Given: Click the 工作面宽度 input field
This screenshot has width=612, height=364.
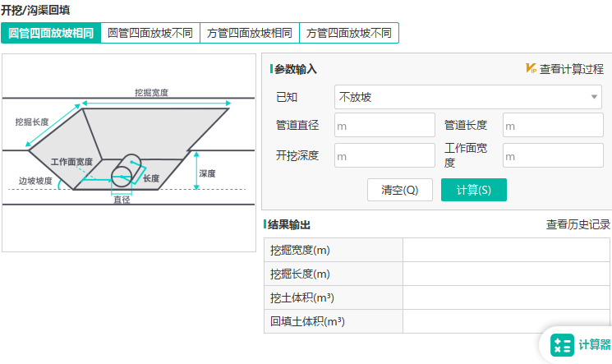Looking at the screenshot, I should 553,155.
